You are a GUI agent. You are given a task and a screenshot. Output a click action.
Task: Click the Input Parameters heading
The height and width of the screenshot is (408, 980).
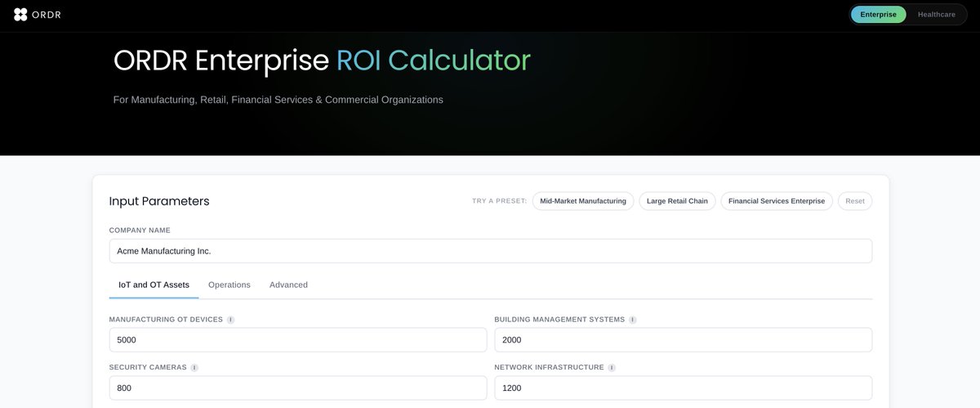(159, 201)
